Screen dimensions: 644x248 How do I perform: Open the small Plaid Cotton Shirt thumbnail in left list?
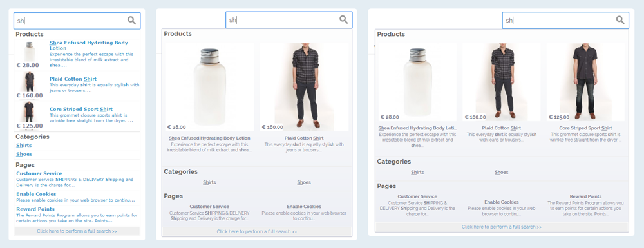point(30,82)
